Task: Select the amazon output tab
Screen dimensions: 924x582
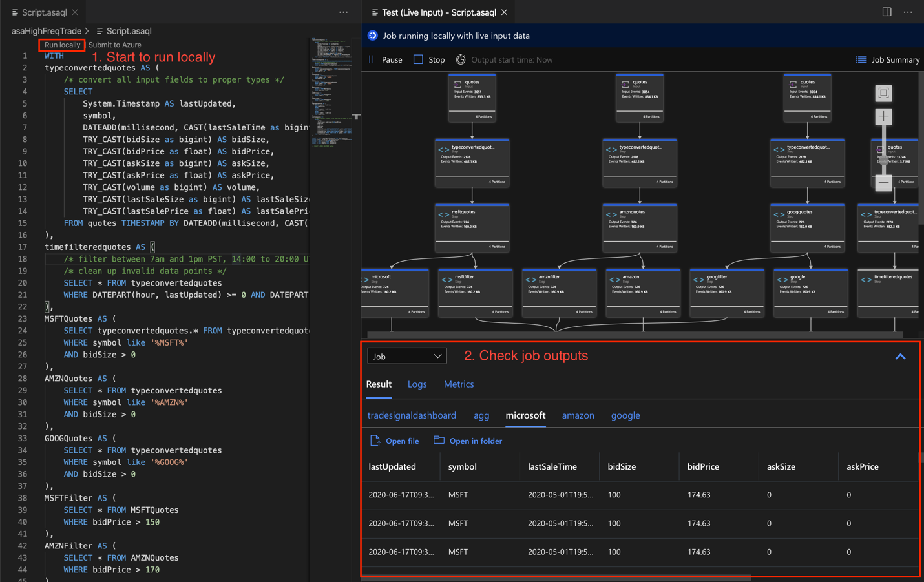Action: (x=578, y=415)
